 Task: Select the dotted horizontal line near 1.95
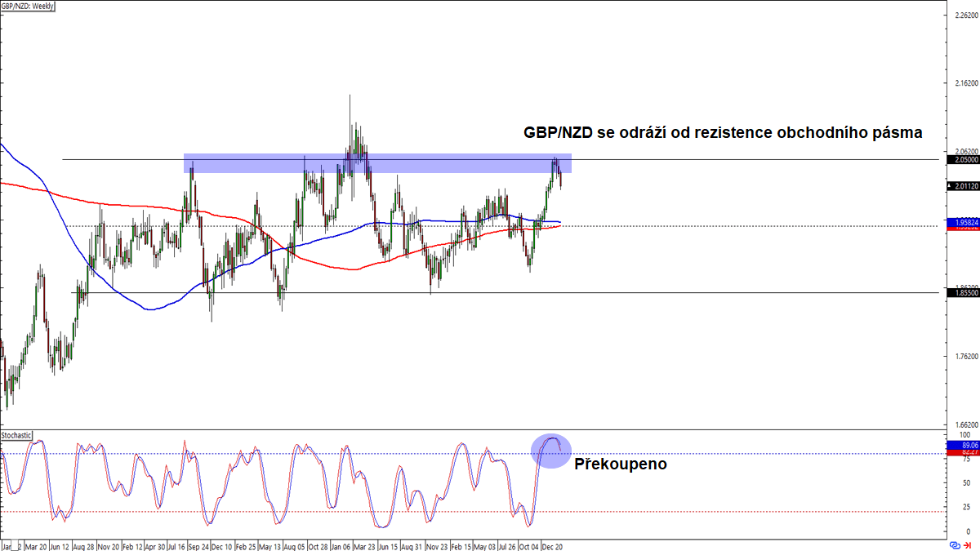click(506, 226)
